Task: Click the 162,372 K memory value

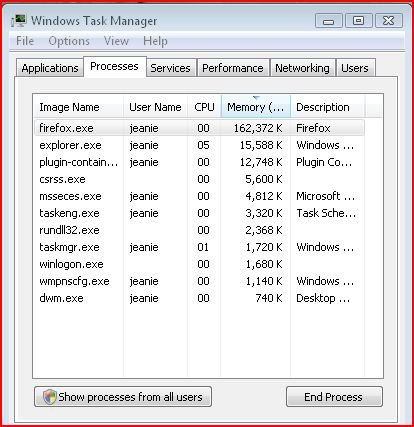Action: pyautogui.click(x=258, y=128)
